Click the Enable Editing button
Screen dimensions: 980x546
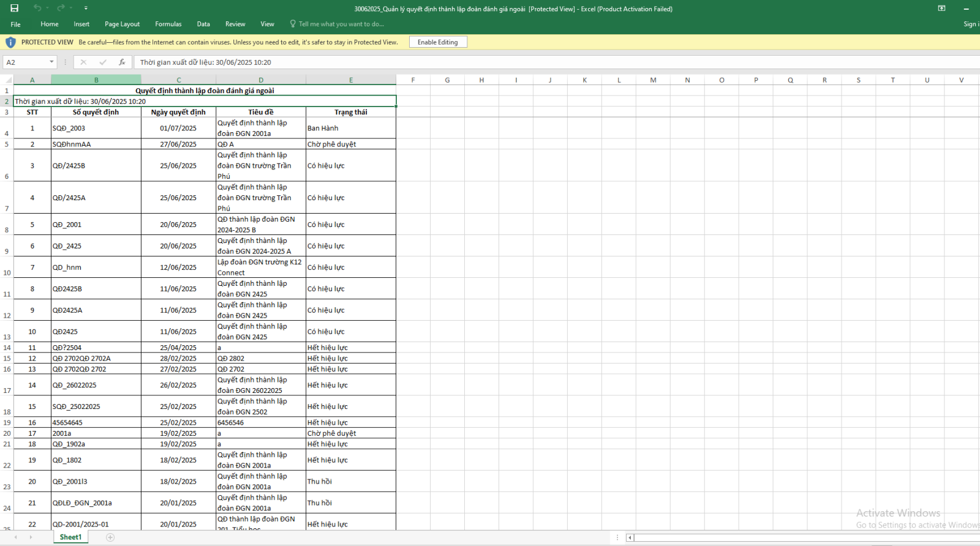tap(437, 42)
